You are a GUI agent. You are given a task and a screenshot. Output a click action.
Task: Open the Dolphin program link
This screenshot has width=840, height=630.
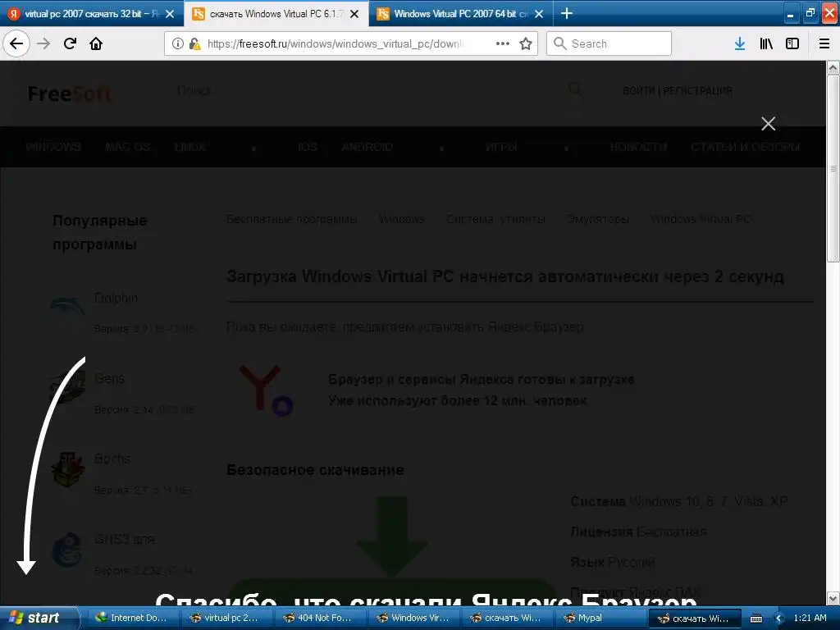[x=116, y=298]
